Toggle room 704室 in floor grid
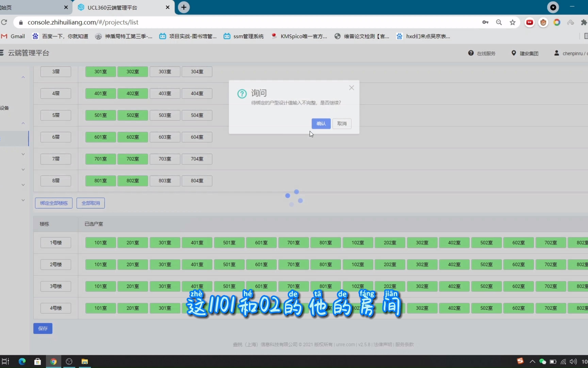The image size is (588, 368). pos(197,159)
